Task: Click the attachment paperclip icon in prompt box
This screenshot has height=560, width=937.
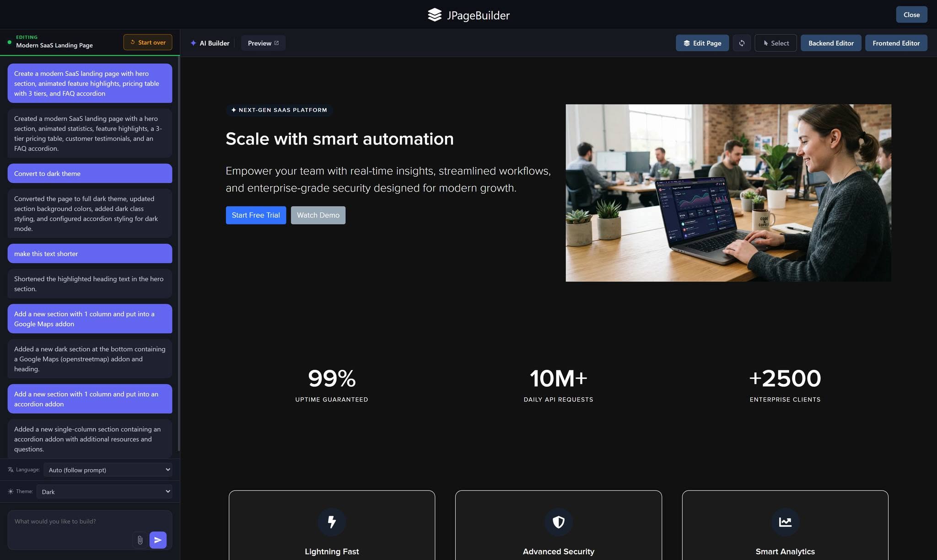Action: [140, 540]
